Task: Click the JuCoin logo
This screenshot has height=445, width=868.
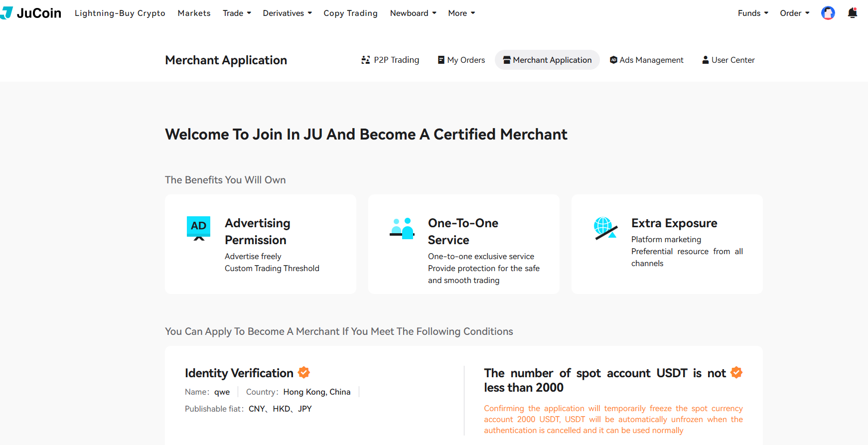Action: (x=31, y=13)
